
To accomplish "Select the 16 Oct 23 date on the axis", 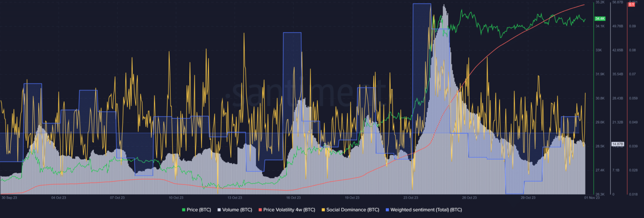I will click(293, 197).
